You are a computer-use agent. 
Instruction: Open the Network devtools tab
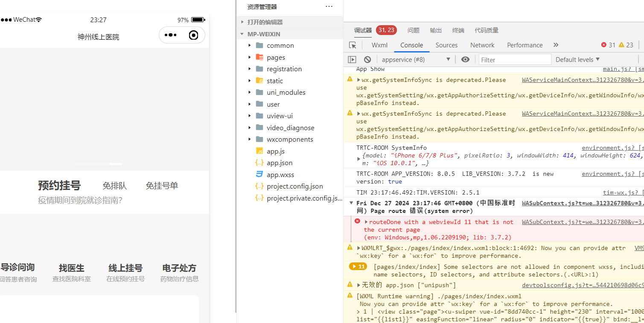(482, 45)
